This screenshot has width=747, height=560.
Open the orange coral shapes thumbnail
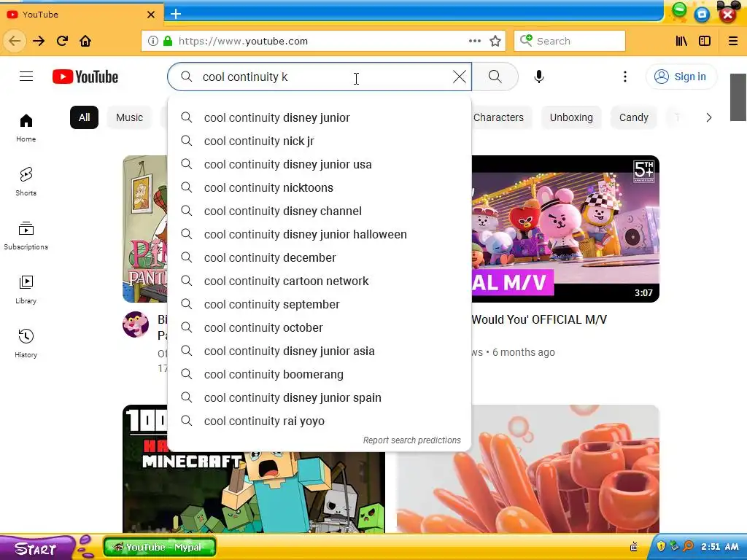(528, 469)
